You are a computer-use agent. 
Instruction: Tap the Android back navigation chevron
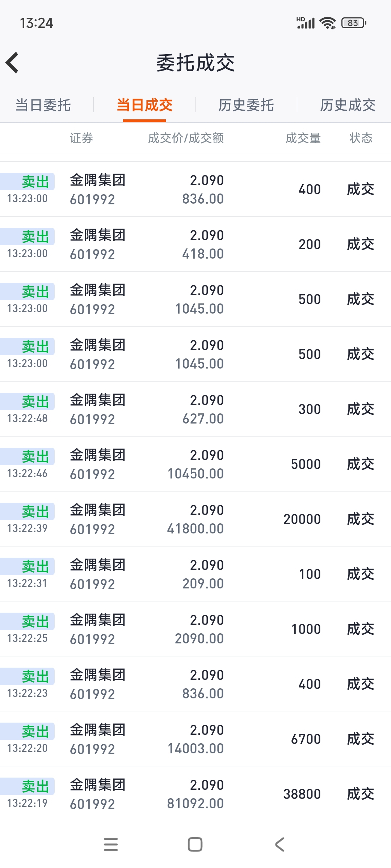(x=279, y=844)
